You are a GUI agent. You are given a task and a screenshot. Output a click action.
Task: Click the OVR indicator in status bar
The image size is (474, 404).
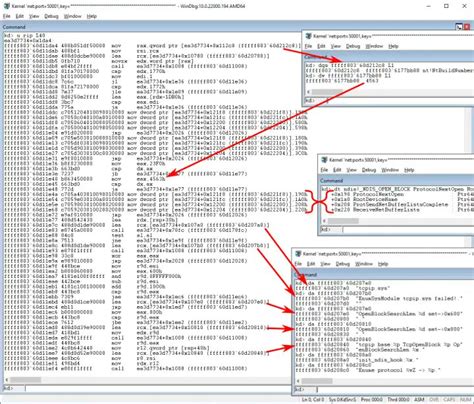[434, 399]
